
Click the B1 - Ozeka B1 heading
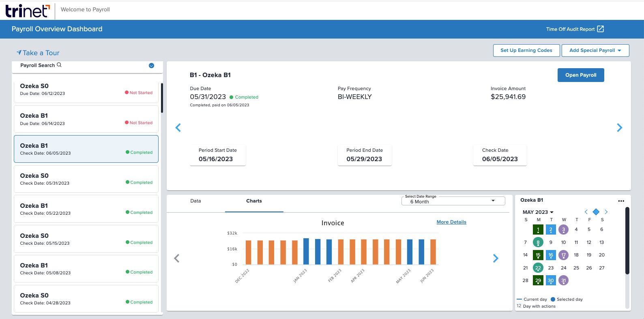point(210,75)
